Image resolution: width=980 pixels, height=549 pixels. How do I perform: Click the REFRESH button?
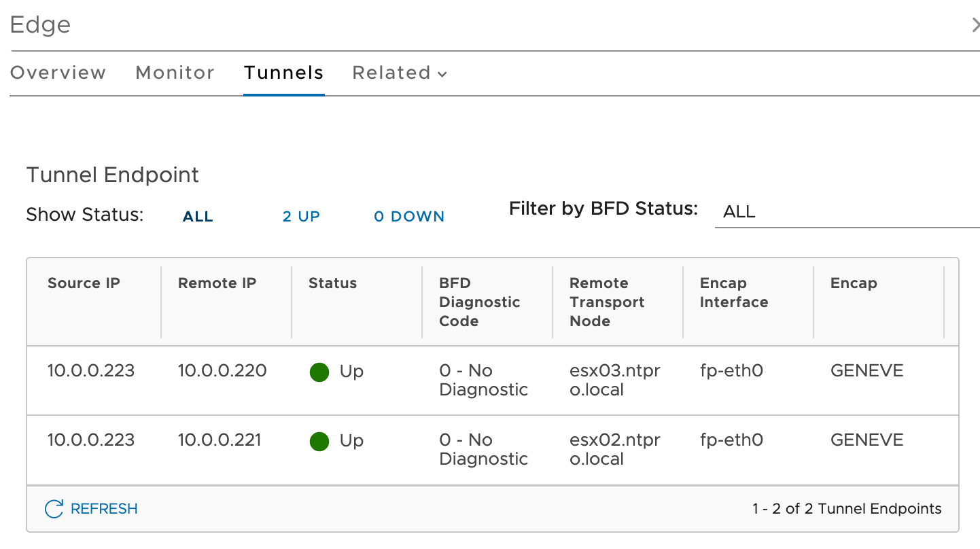(91, 509)
